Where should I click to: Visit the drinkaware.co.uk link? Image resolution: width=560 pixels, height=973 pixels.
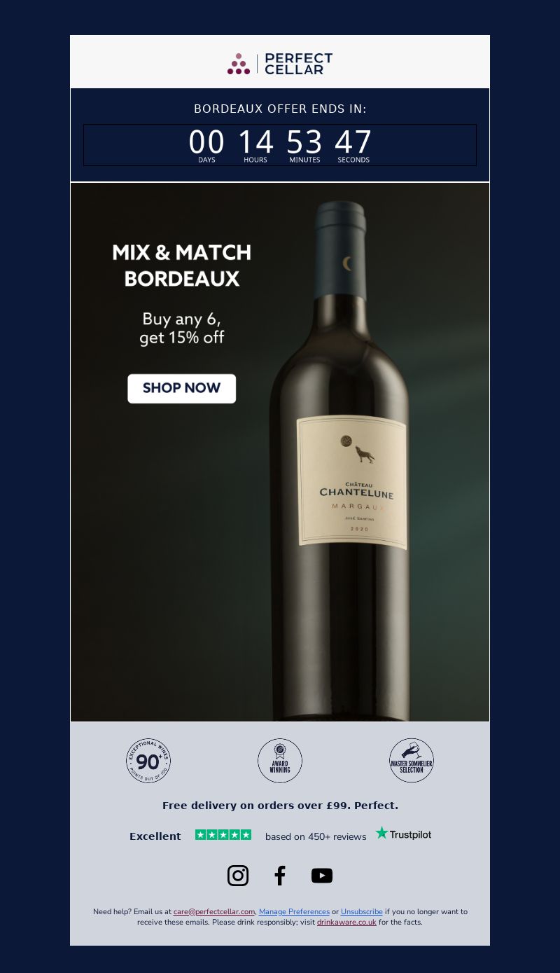click(x=346, y=922)
